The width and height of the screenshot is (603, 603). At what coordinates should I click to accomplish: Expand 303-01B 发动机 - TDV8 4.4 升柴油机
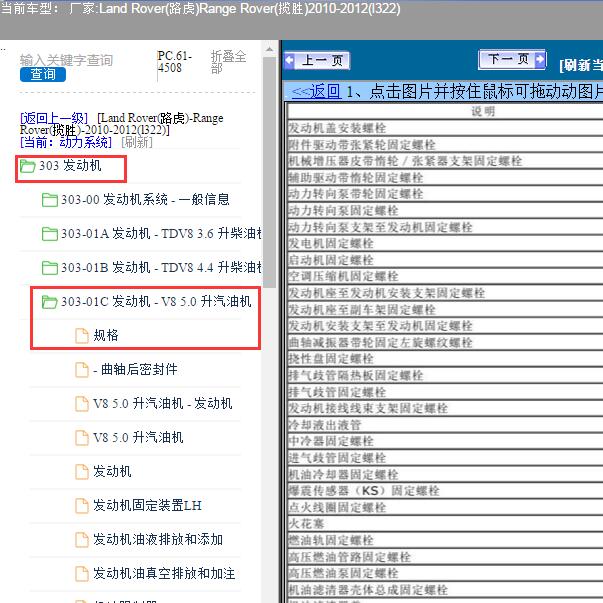pos(162,267)
